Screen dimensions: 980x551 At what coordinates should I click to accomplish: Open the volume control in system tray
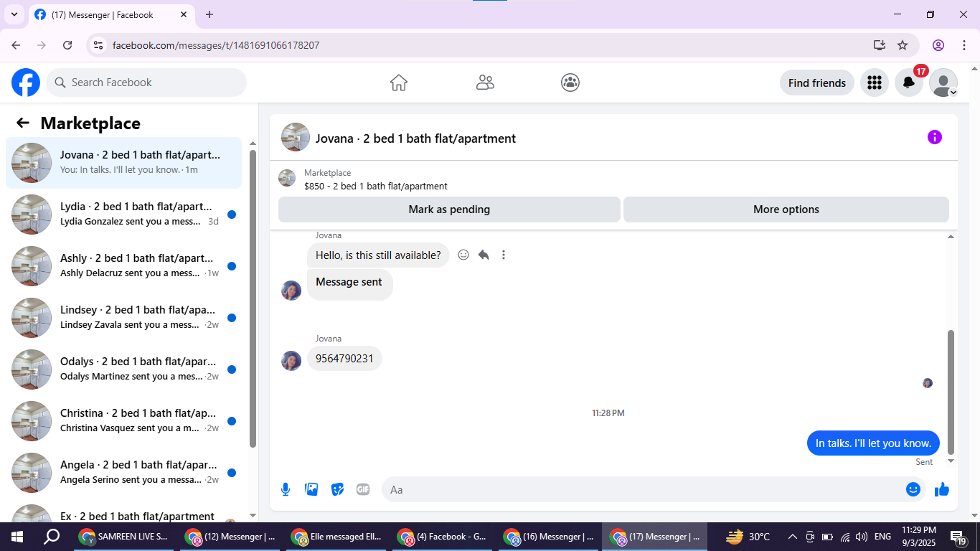click(862, 537)
